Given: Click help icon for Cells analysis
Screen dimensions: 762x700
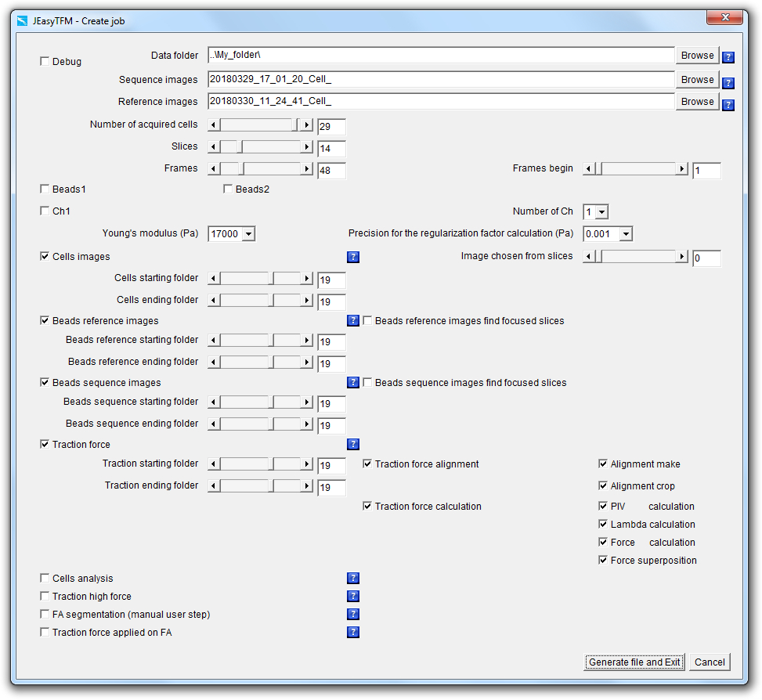Looking at the screenshot, I should 353,578.
